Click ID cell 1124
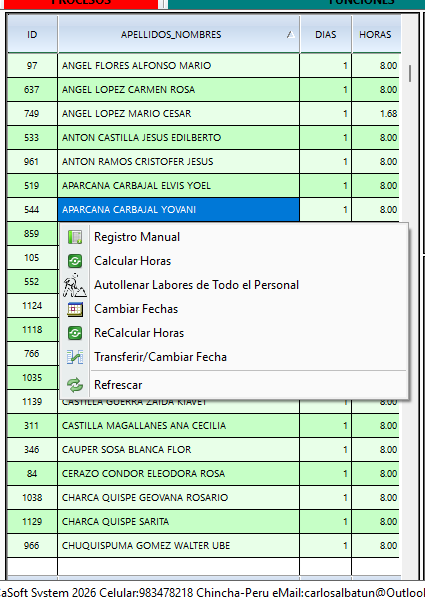Screen dimensions: 428x606 pos(32,305)
